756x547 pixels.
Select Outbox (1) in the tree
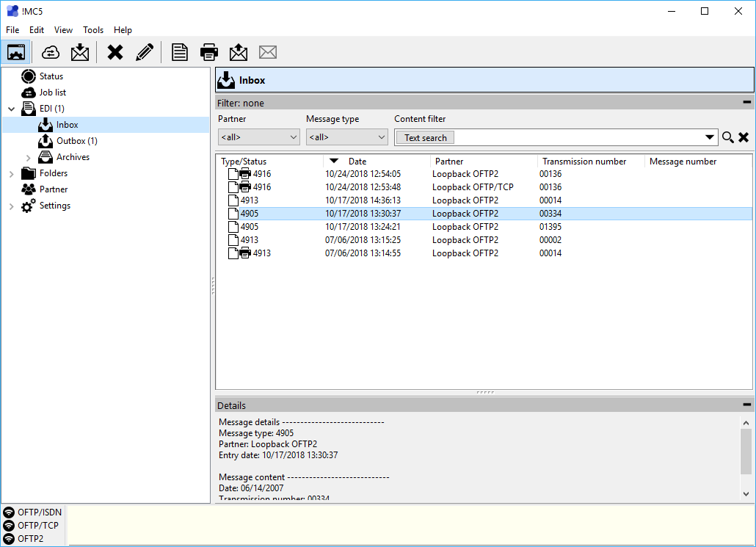(76, 141)
